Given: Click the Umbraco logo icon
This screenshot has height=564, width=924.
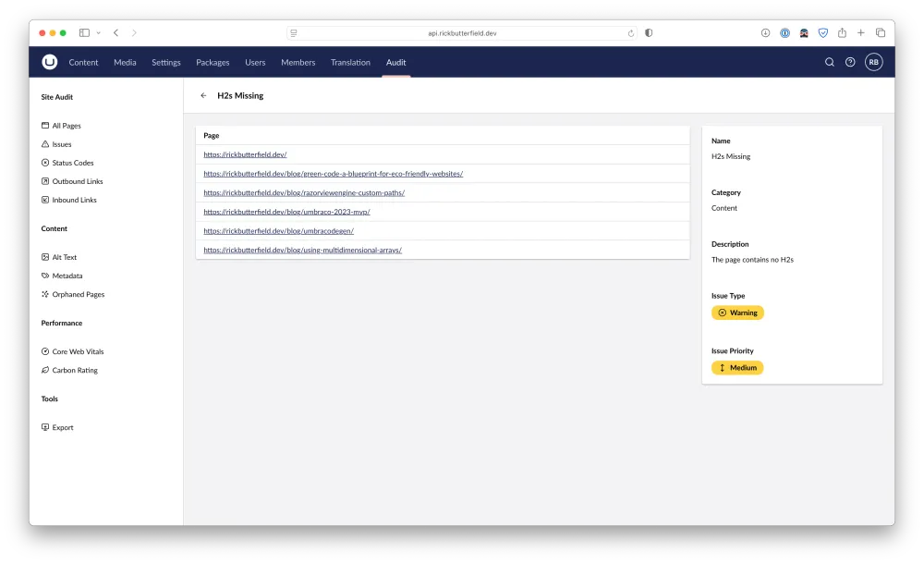Looking at the screenshot, I should click(x=49, y=62).
